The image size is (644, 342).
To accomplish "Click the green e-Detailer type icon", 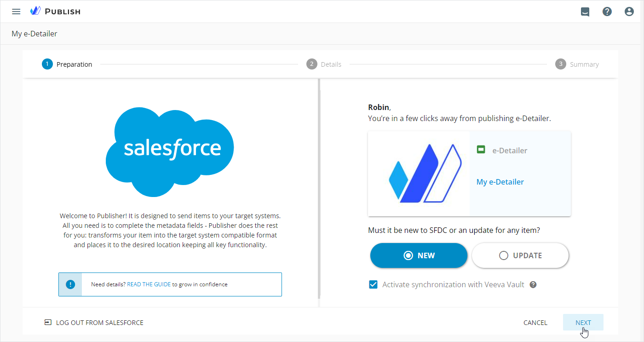I will coord(481,150).
